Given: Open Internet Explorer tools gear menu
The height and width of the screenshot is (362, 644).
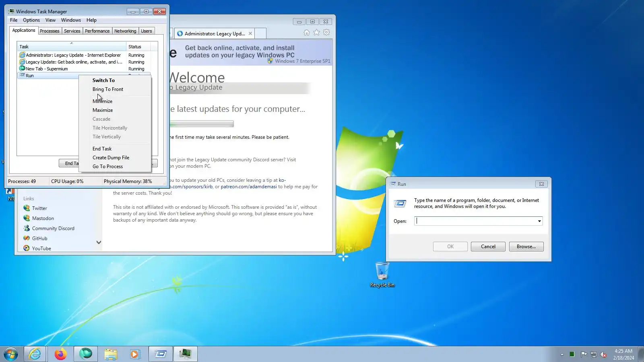Looking at the screenshot, I should 326,33.
